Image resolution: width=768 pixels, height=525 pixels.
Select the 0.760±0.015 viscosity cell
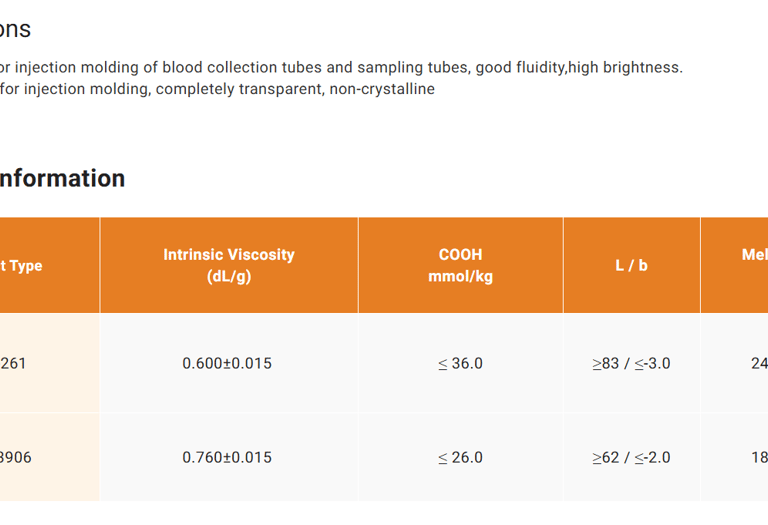point(227,457)
